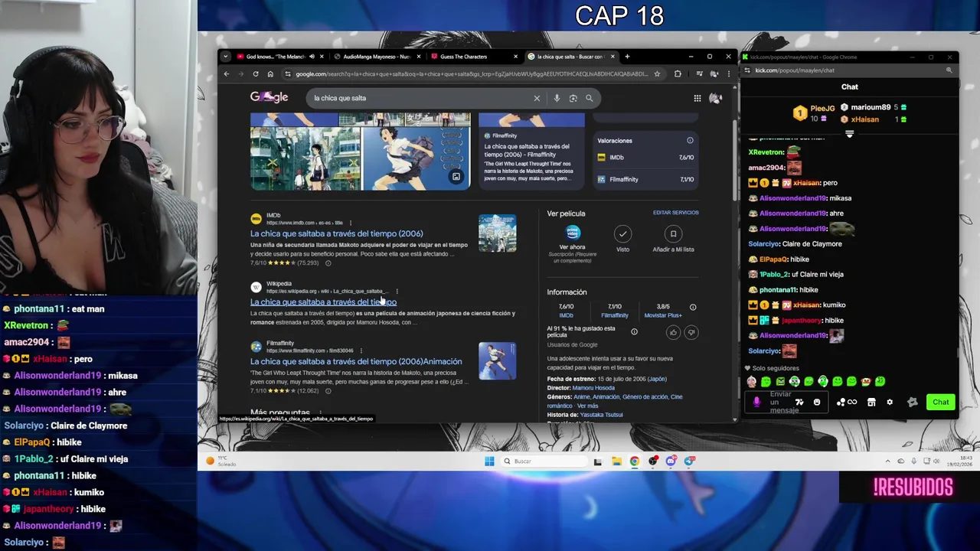Reload the Google search page
The height and width of the screenshot is (551, 980).
point(255,74)
